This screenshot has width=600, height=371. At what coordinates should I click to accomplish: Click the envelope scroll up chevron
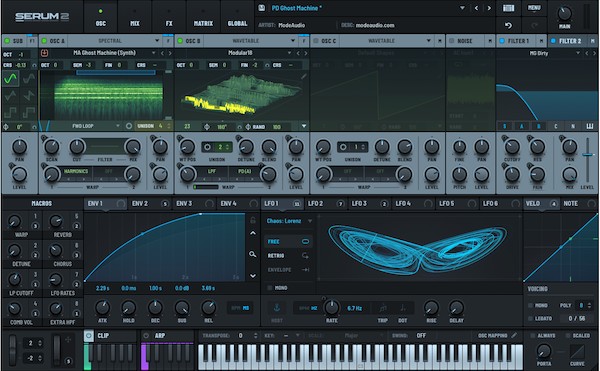pos(253,233)
